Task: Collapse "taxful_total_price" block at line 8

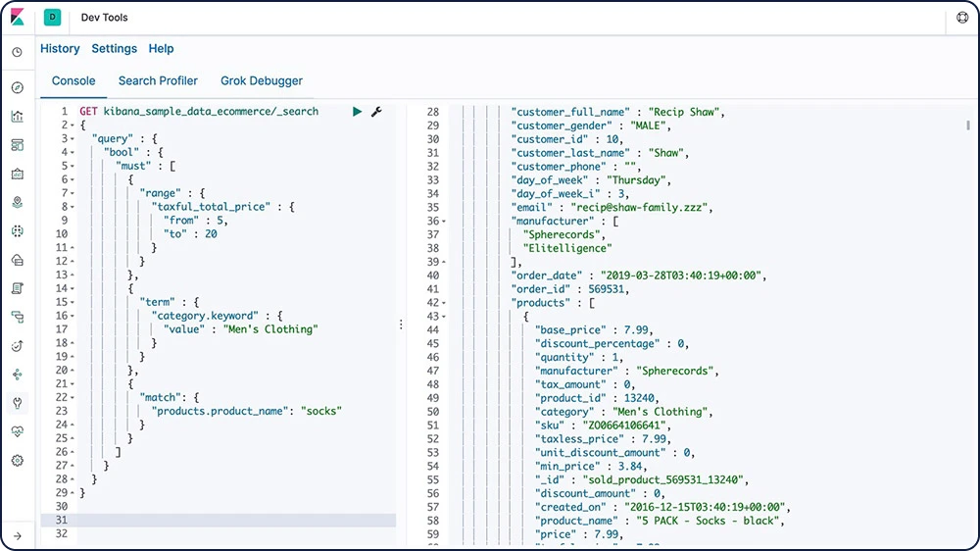Action: point(72,207)
